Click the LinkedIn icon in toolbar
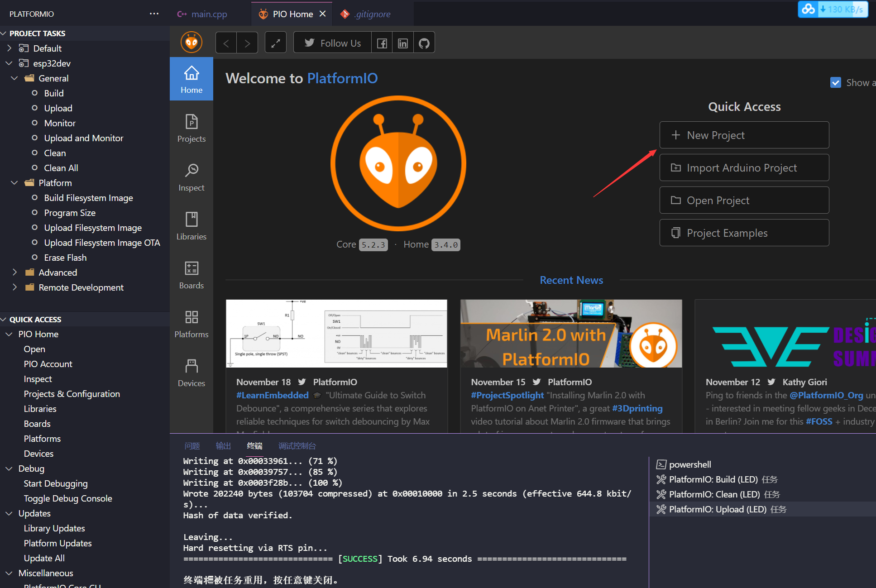This screenshot has width=876, height=588. pos(402,43)
